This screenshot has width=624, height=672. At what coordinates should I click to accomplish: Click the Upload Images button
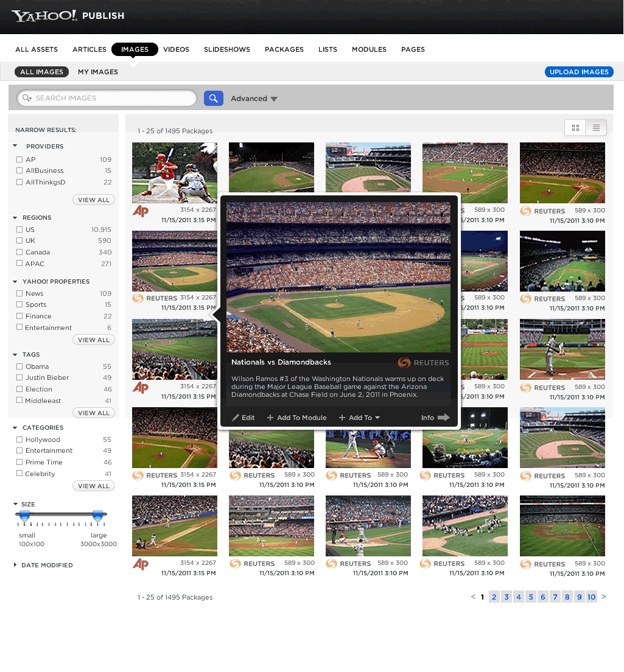click(x=579, y=72)
